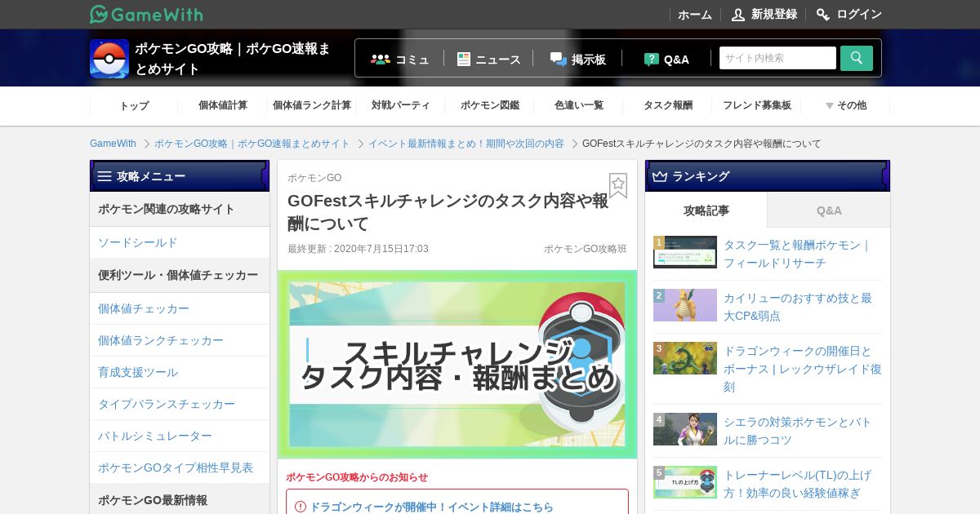The width and height of the screenshot is (980, 514).
Task: Click the 攻略メニュー hamburger icon
Action: click(x=105, y=176)
